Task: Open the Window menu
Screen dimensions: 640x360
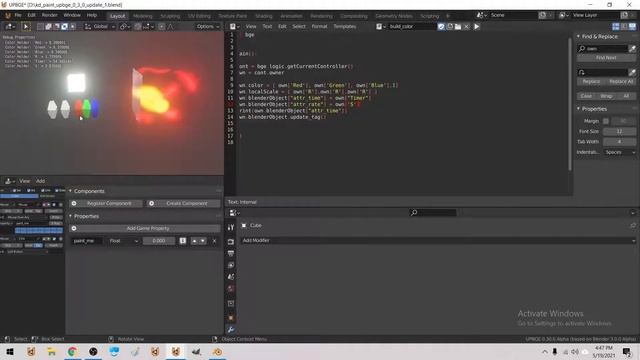Action: [72, 15]
